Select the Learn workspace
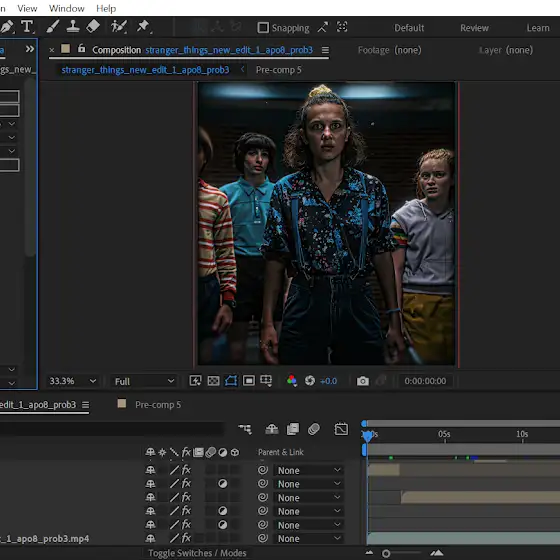This screenshot has width=560, height=560. click(538, 28)
